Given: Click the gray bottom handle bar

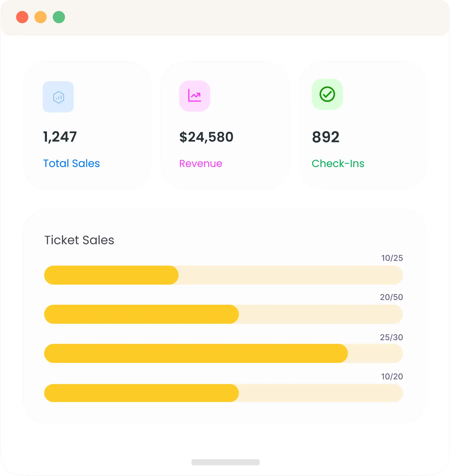Looking at the screenshot, I should [x=226, y=462].
